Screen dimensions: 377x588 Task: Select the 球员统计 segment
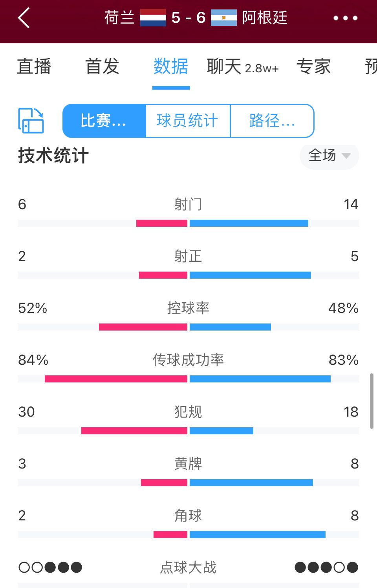click(x=188, y=121)
